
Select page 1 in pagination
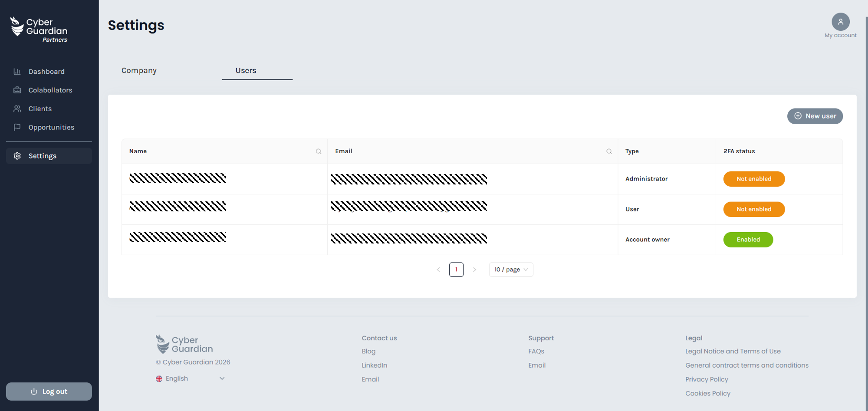point(456,270)
